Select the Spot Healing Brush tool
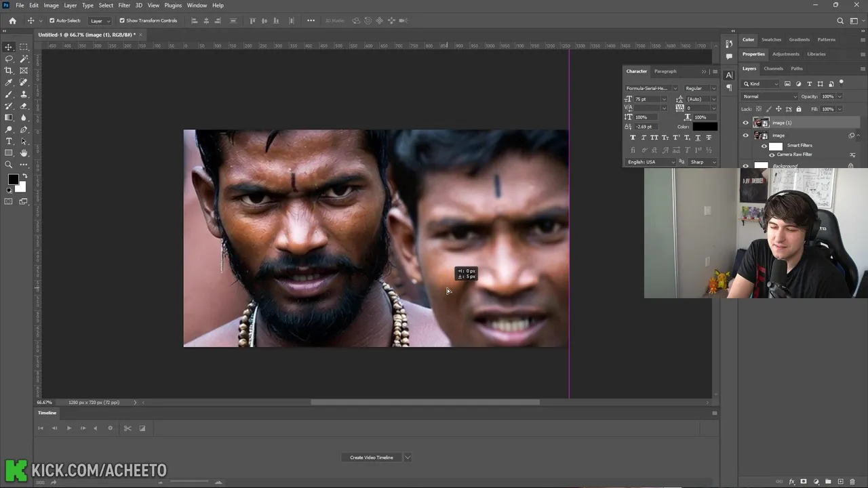 tap(24, 82)
